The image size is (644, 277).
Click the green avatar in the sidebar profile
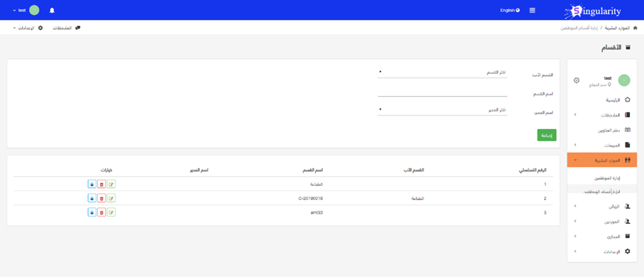click(x=624, y=80)
